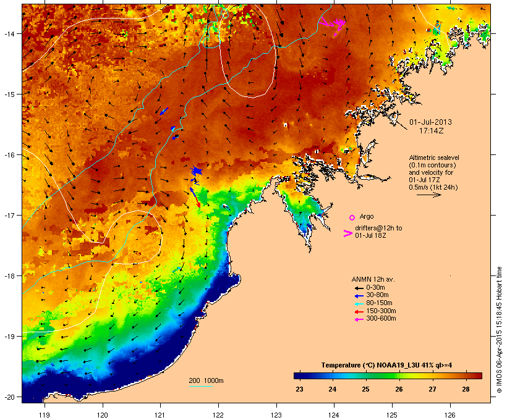Click the 26 degree green region on colorbar
The width and height of the screenshot is (507, 420).
[399, 376]
